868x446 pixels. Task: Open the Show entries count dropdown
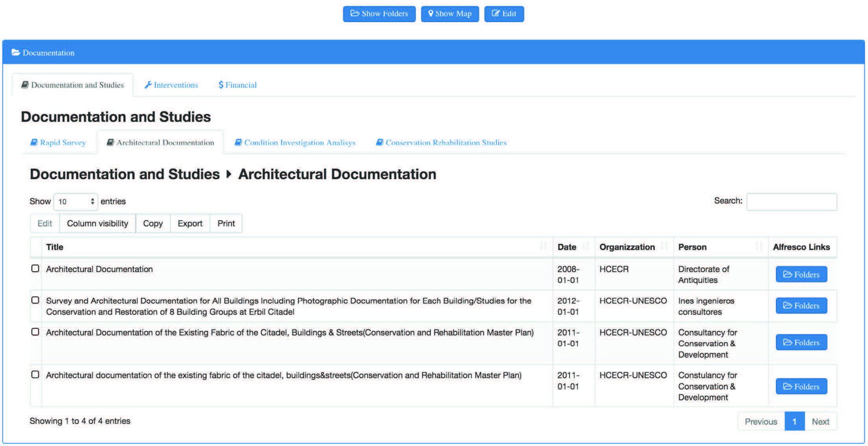pyautogui.click(x=75, y=202)
